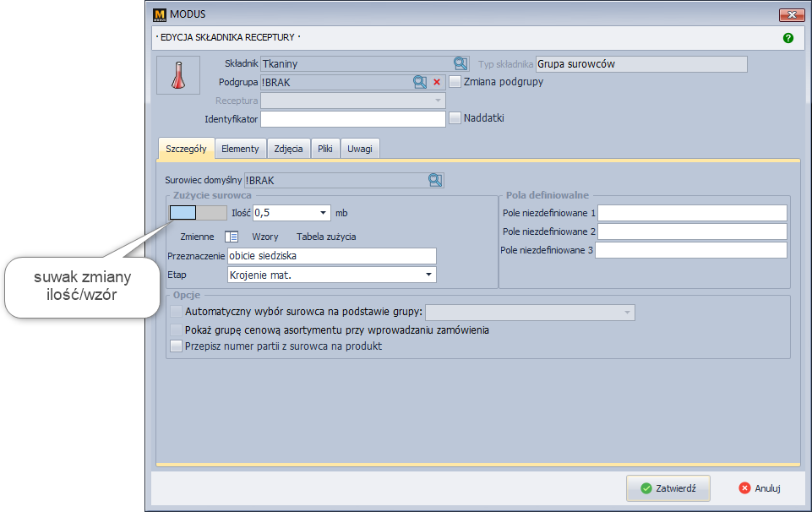Open the Etap dropdown list
Viewport: 812px width, 512px height.
(x=428, y=275)
